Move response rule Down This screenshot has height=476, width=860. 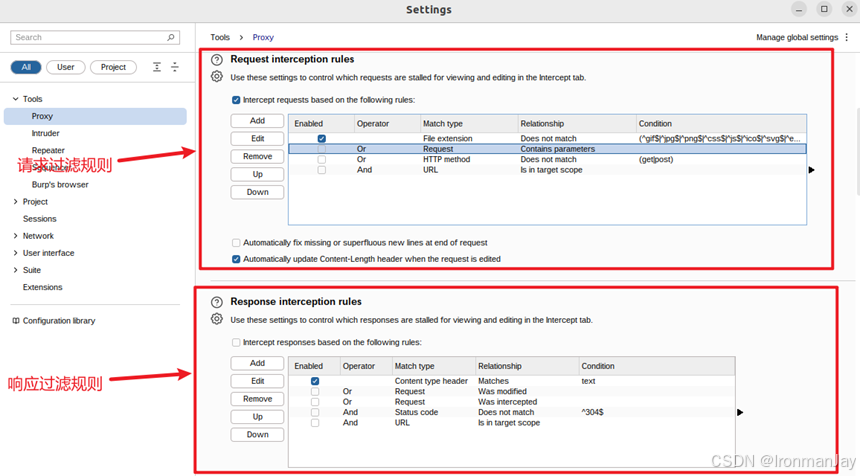(257, 434)
